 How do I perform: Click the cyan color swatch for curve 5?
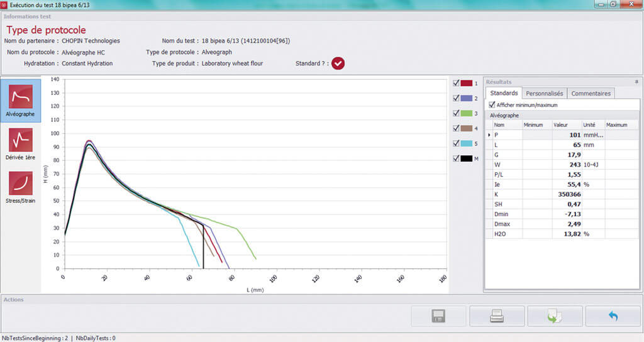click(466, 143)
